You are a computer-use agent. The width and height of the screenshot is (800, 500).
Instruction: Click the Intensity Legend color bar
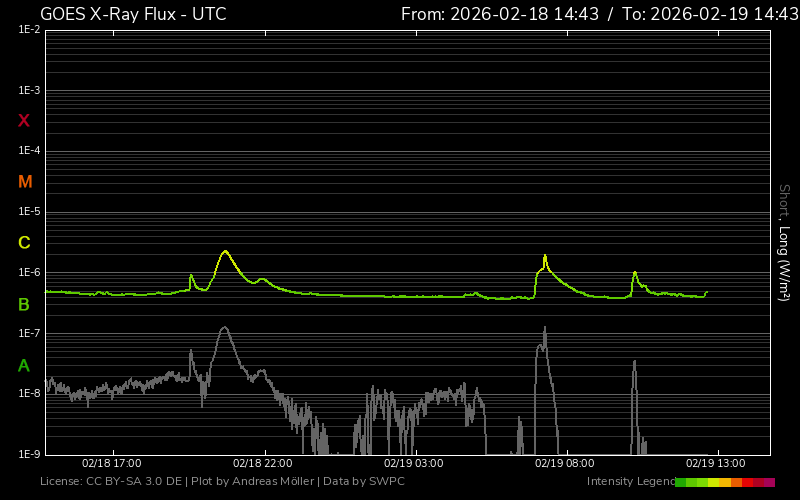coord(725,482)
